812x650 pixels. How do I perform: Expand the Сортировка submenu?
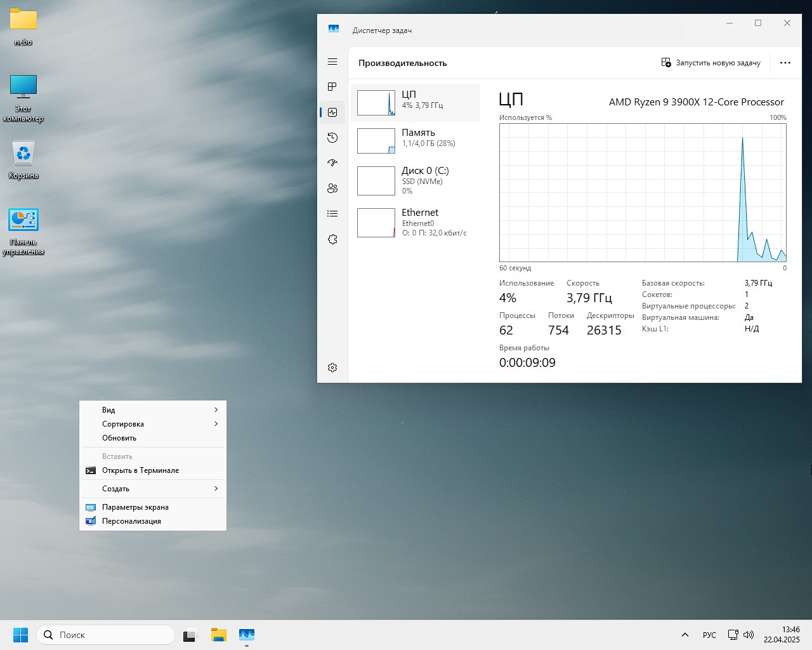(x=152, y=424)
